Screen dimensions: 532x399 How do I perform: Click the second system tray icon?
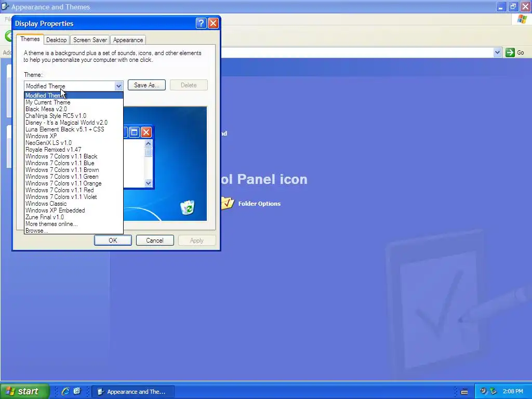click(494, 391)
